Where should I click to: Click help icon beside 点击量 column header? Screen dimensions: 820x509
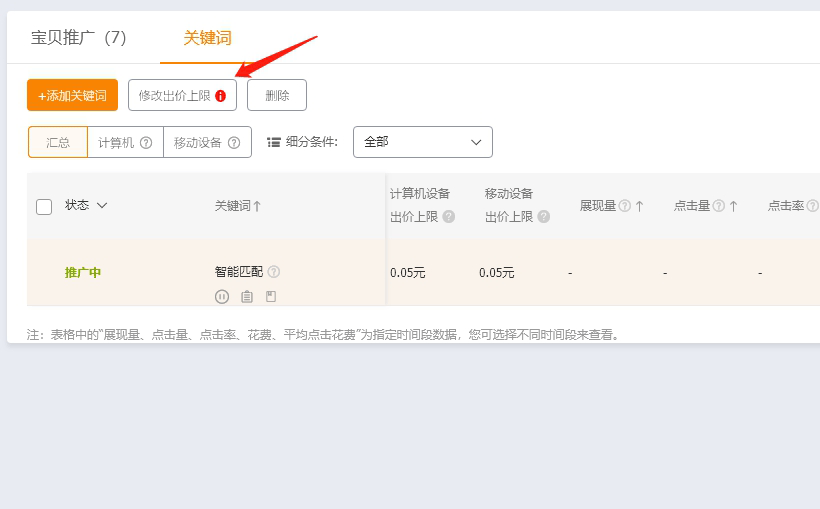718,206
